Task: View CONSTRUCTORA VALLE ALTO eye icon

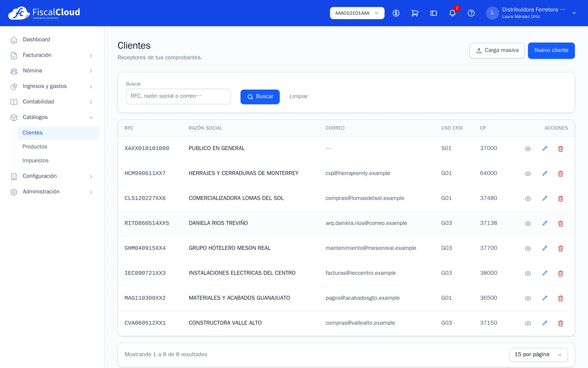Action: click(x=528, y=323)
